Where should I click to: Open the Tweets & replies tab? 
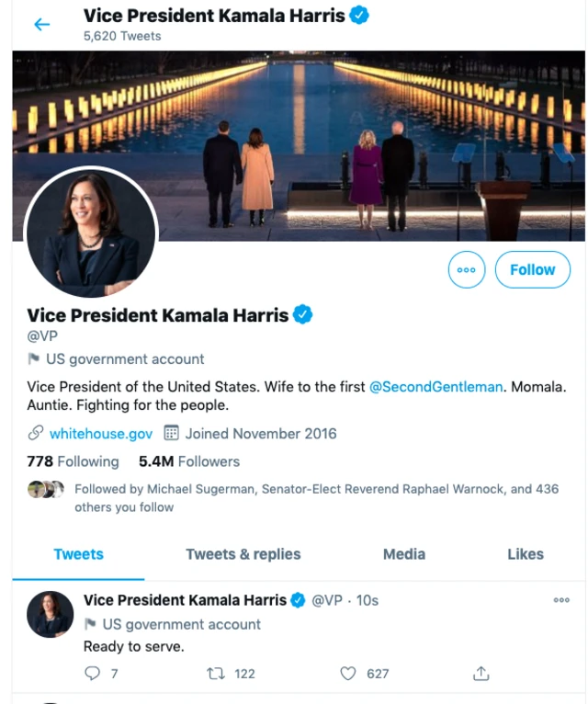pyautogui.click(x=243, y=554)
